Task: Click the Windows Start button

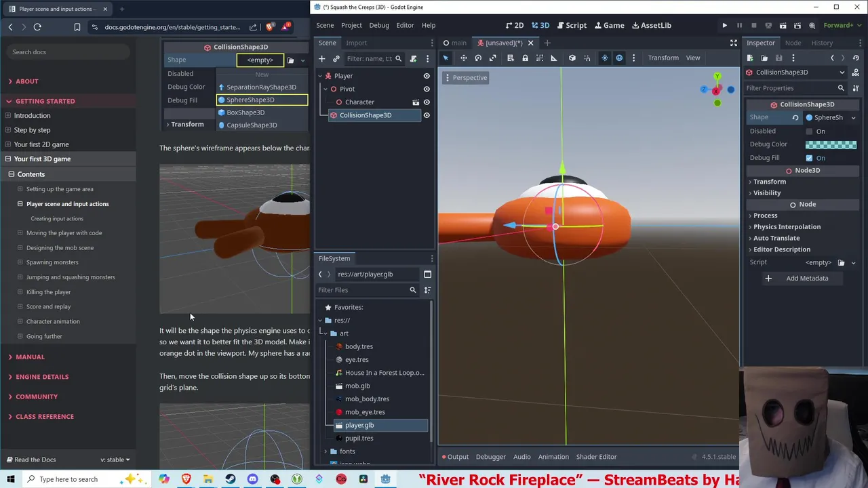Action: coord(11,479)
